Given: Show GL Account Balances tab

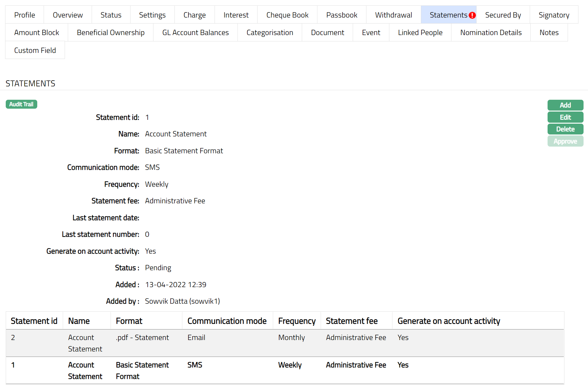Looking at the screenshot, I should coord(195,33).
